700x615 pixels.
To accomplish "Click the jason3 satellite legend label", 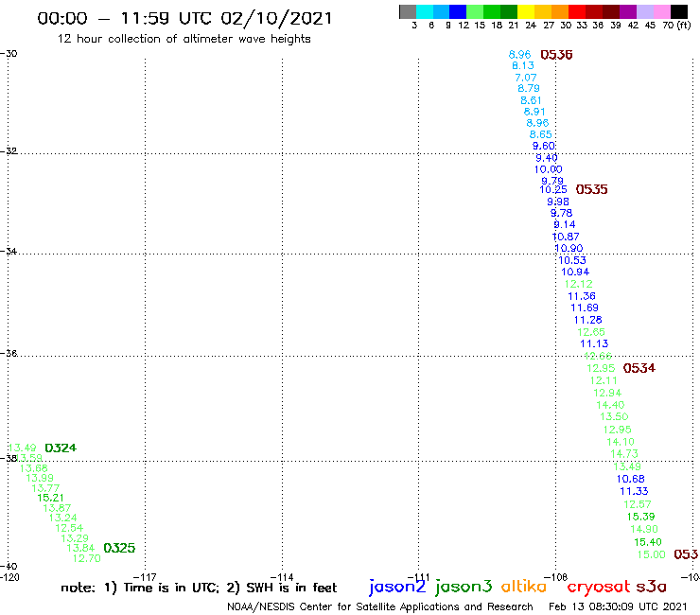I will tap(464, 587).
